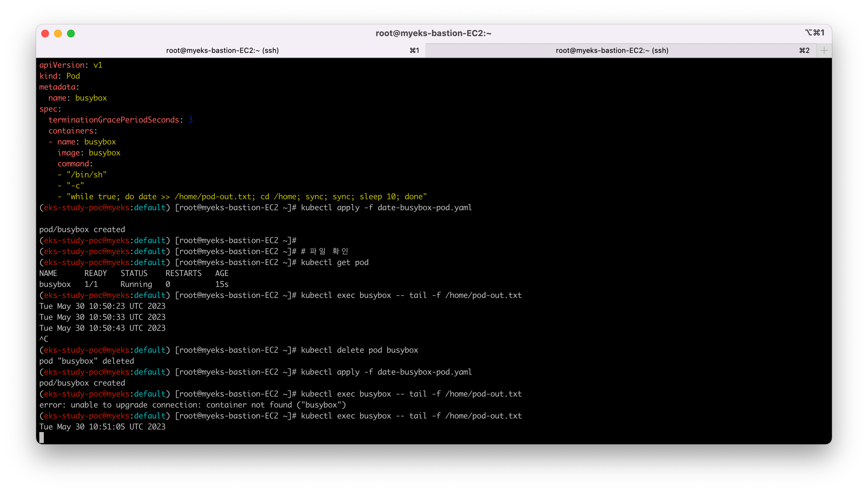Click the 'kubectl get pod' command text
868x492 pixels.
[334, 262]
